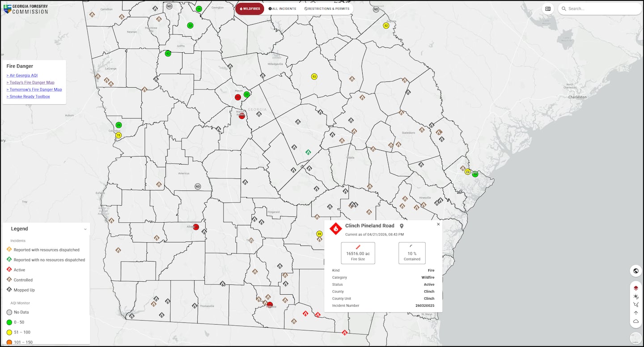
Task: Click the location pin beside Clinch Pineland Road
Action: [x=402, y=226]
